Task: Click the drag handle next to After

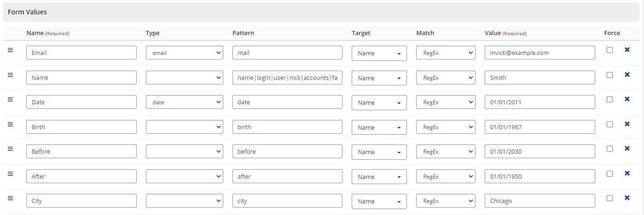Action: point(10,173)
